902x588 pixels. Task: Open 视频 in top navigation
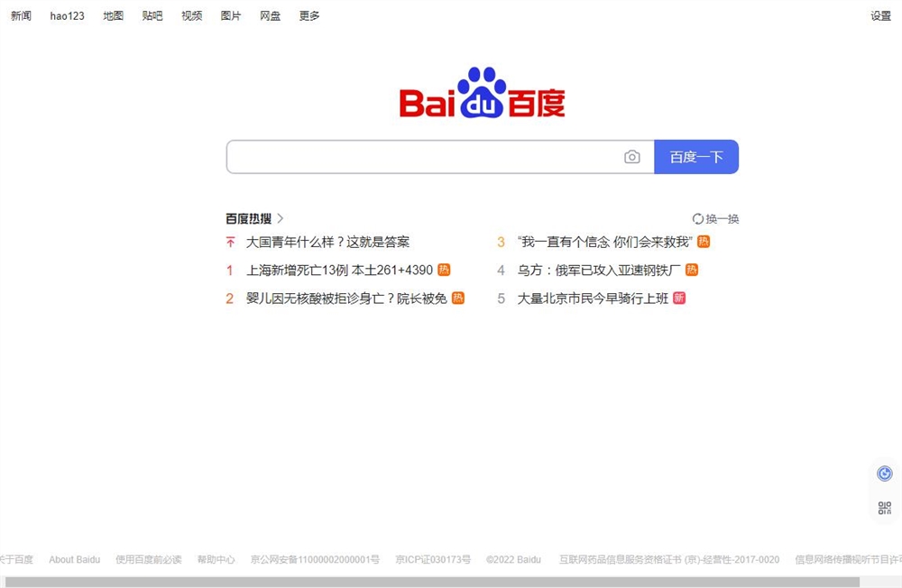[x=191, y=15]
